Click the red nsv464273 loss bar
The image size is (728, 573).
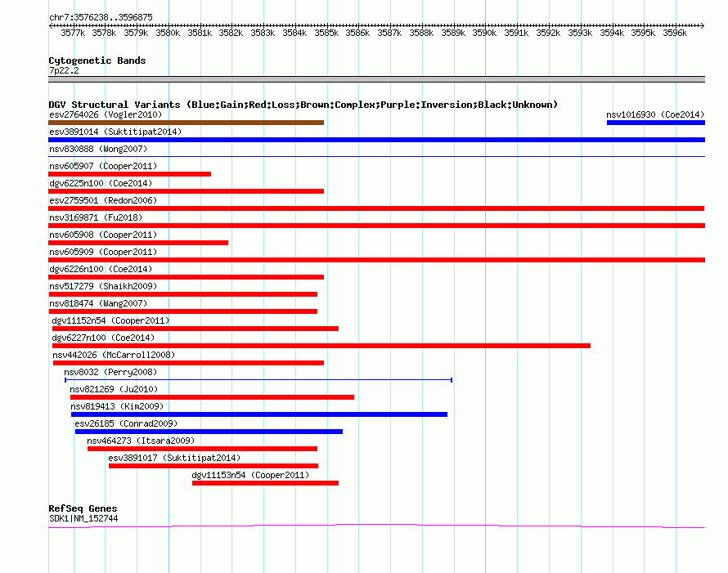tap(202, 449)
